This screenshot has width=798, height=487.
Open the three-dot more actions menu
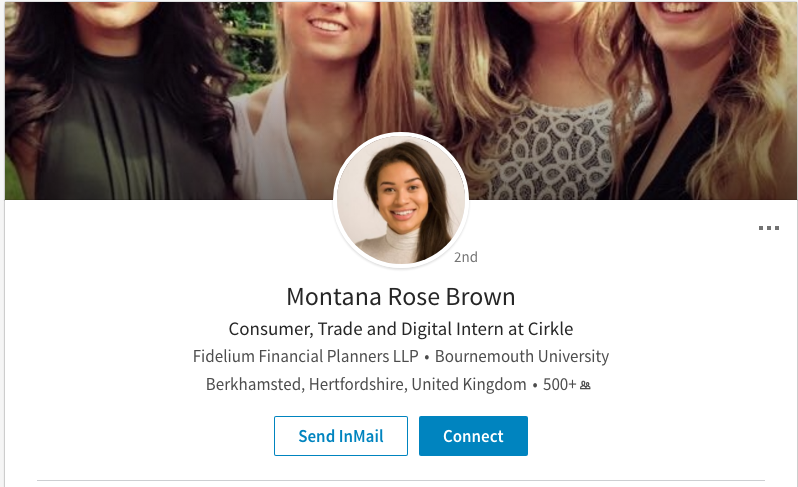coord(768,228)
